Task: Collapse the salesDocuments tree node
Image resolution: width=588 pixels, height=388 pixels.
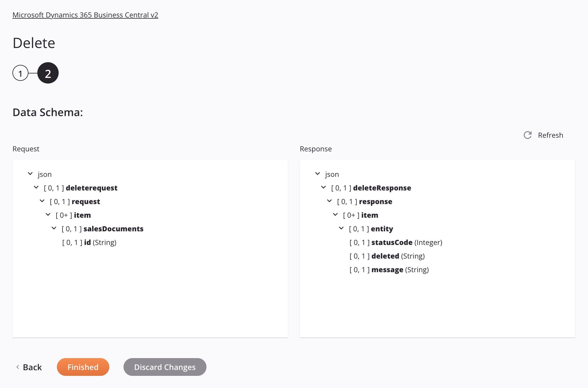Action: click(54, 229)
